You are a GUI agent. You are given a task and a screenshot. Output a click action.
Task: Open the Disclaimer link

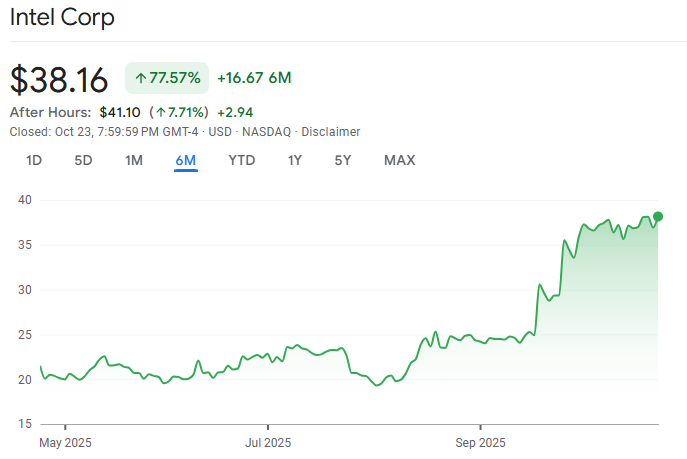pos(330,132)
